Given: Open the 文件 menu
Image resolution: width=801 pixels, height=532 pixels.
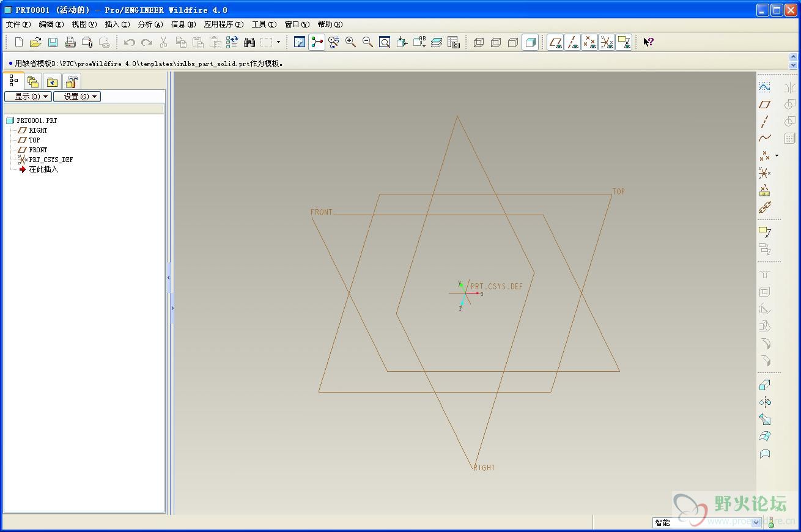Looking at the screenshot, I should (x=18, y=24).
